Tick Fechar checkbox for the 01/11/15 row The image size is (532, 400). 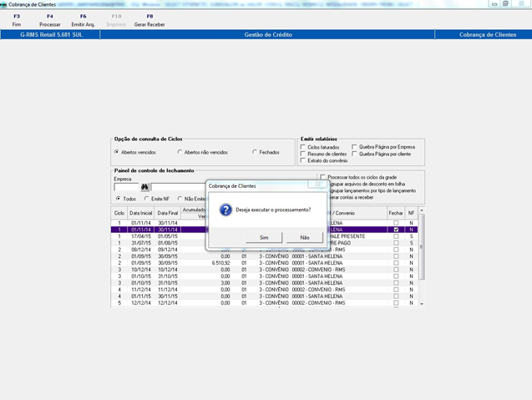tap(396, 296)
